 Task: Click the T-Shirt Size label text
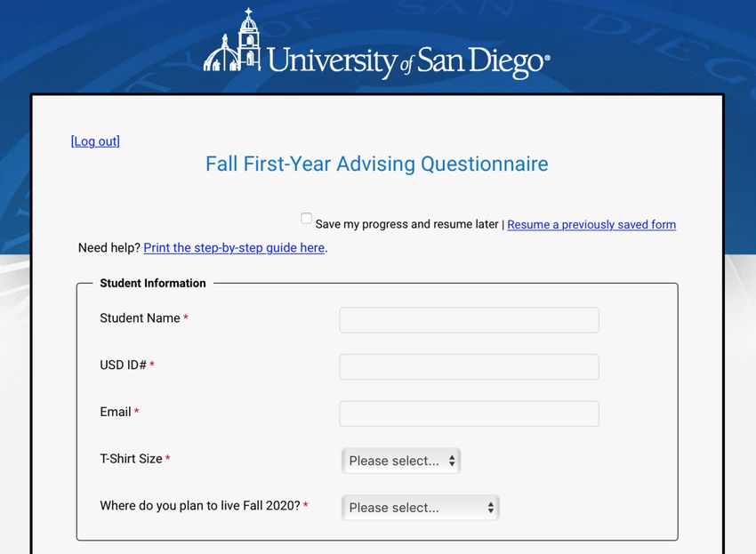coord(131,459)
